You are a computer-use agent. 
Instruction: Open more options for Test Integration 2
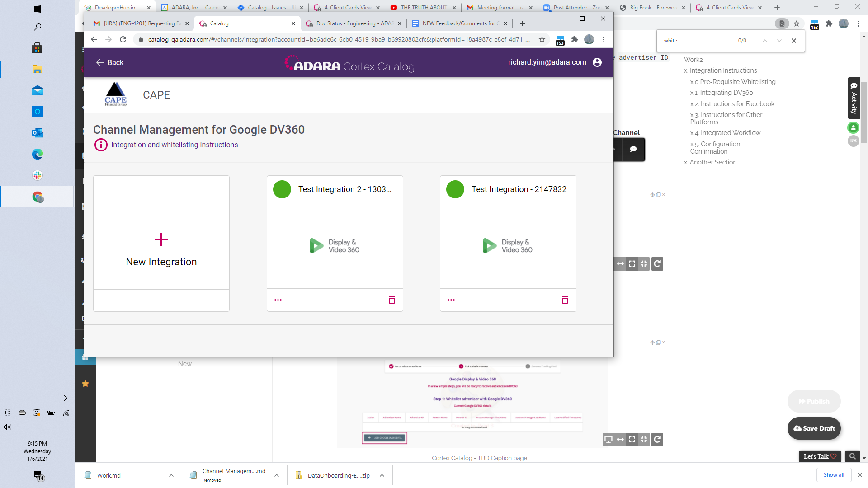pos(278,300)
